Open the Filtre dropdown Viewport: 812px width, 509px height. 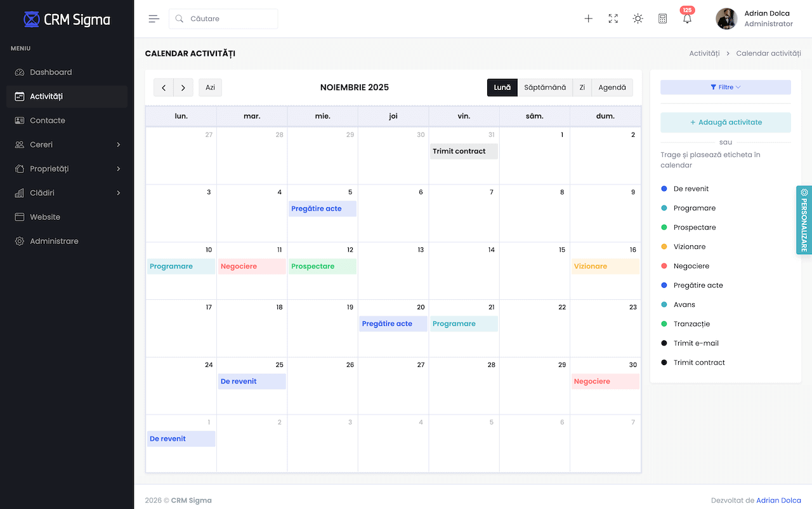click(x=725, y=86)
